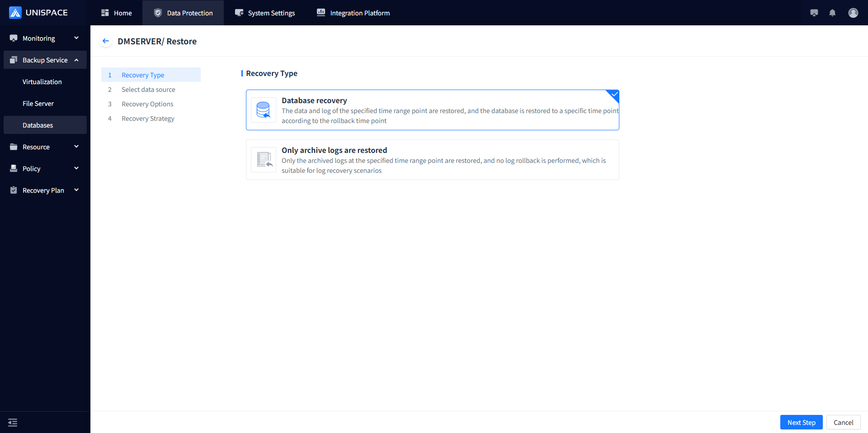Click the Home dashboard icon
The width and height of the screenshot is (868, 433).
coord(105,13)
